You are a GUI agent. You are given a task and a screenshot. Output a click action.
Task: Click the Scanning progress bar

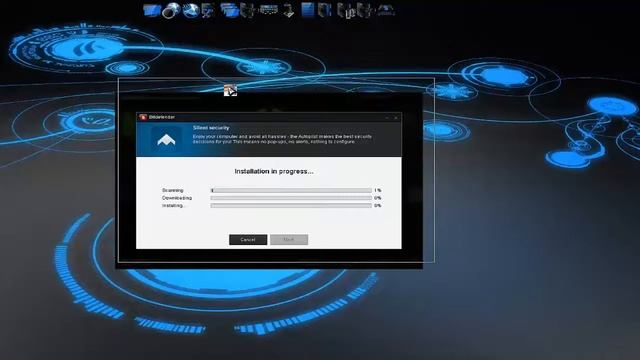tap(291, 191)
